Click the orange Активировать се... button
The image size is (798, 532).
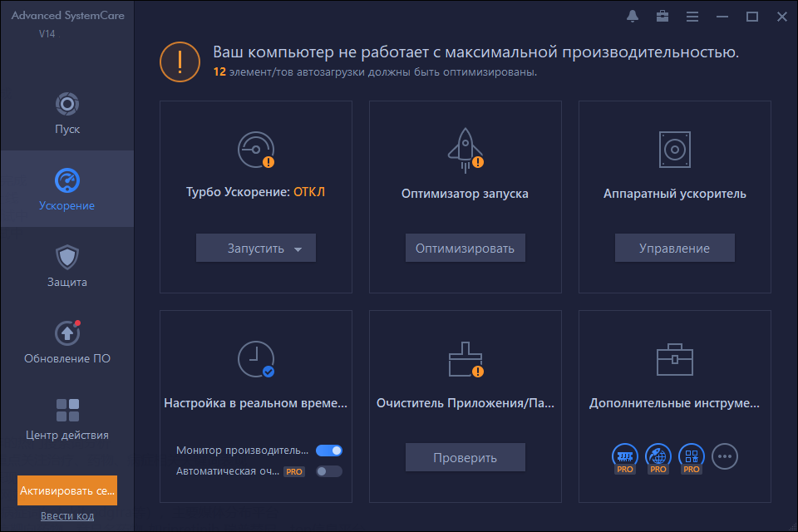tap(67, 490)
